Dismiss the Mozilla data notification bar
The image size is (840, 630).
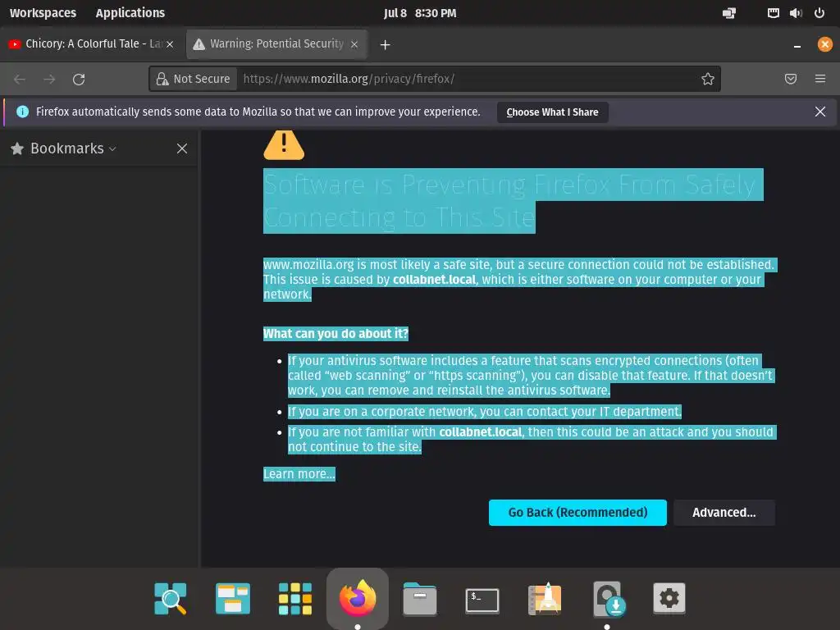[x=819, y=112]
